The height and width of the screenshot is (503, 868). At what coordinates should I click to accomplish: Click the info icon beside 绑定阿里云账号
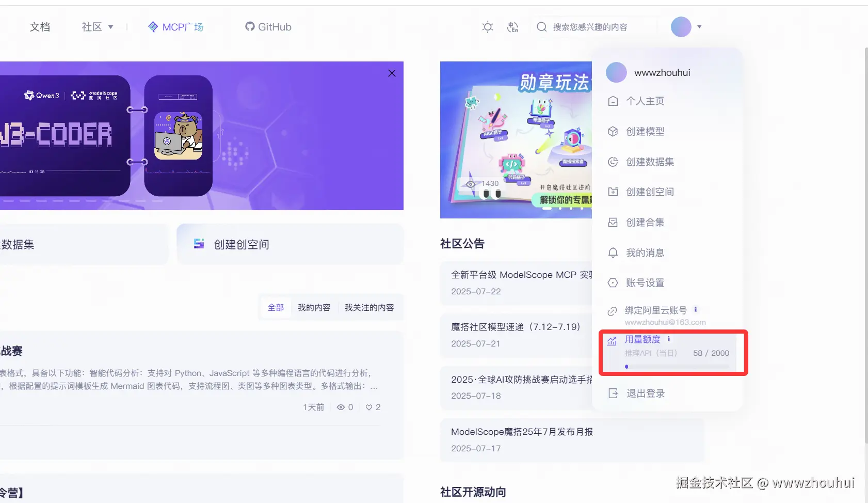click(696, 310)
